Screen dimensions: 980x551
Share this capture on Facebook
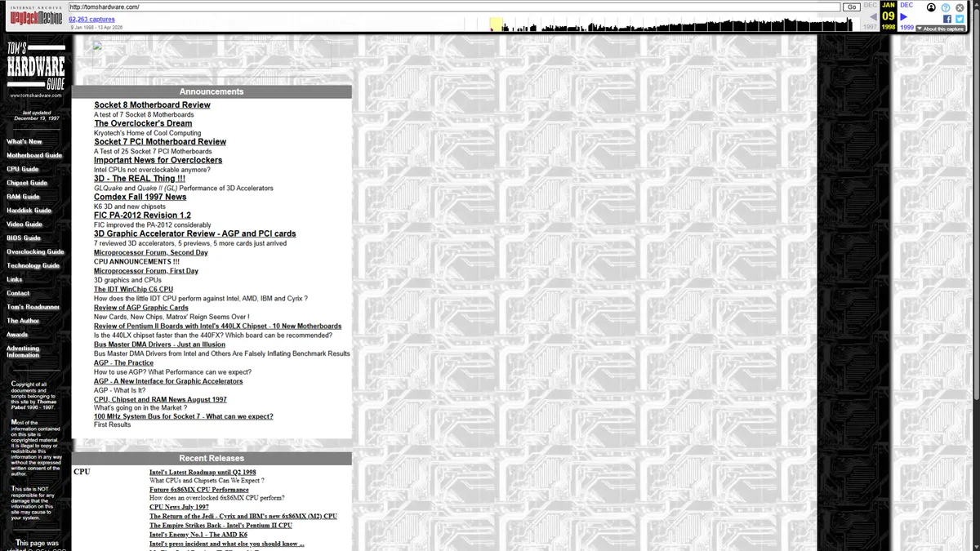tap(947, 19)
